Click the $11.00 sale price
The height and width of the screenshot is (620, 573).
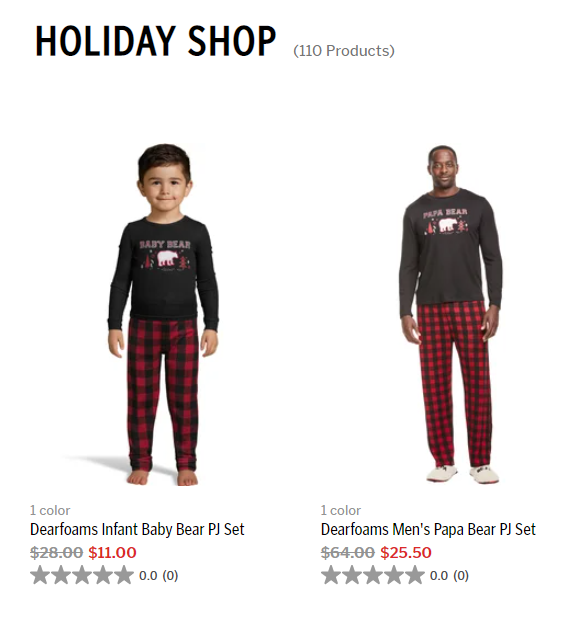[112, 552]
